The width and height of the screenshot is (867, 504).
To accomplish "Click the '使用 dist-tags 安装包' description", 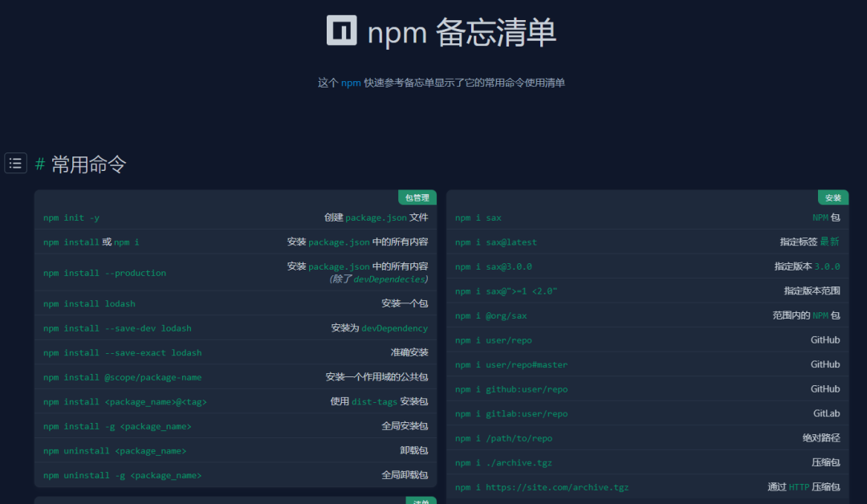I will (x=379, y=402).
